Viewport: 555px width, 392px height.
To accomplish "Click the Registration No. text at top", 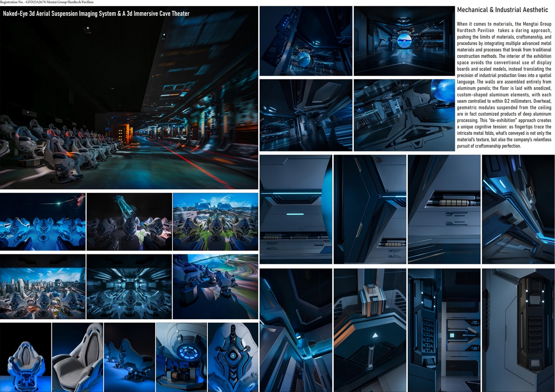I will coord(47,2).
